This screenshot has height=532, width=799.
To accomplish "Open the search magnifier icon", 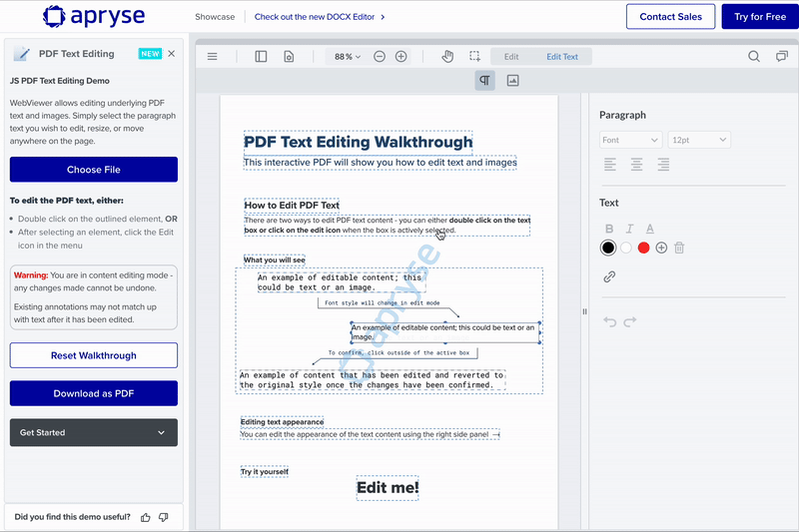I will (x=754, y=57).
